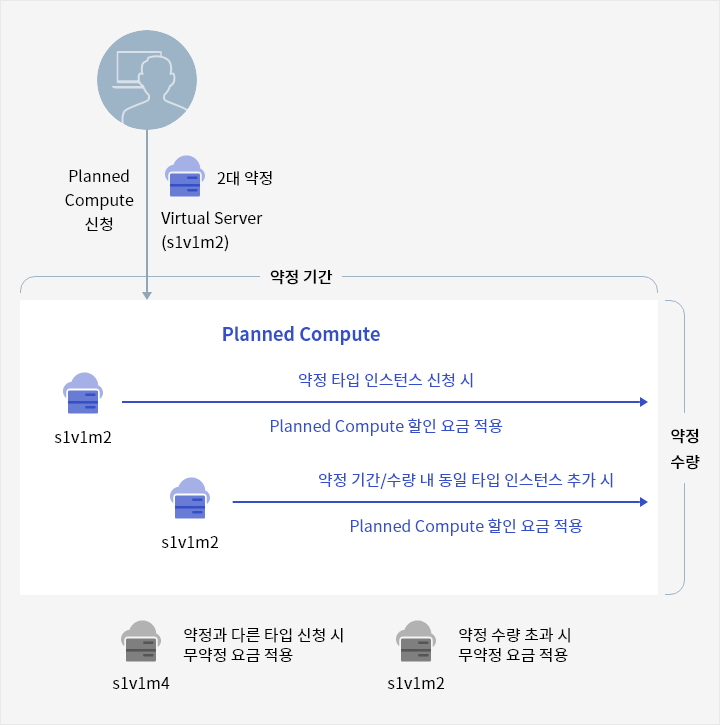
Task: Click the 약정 타입 인스턴스 신청 시 text
Action: click(x=386, y=380)
